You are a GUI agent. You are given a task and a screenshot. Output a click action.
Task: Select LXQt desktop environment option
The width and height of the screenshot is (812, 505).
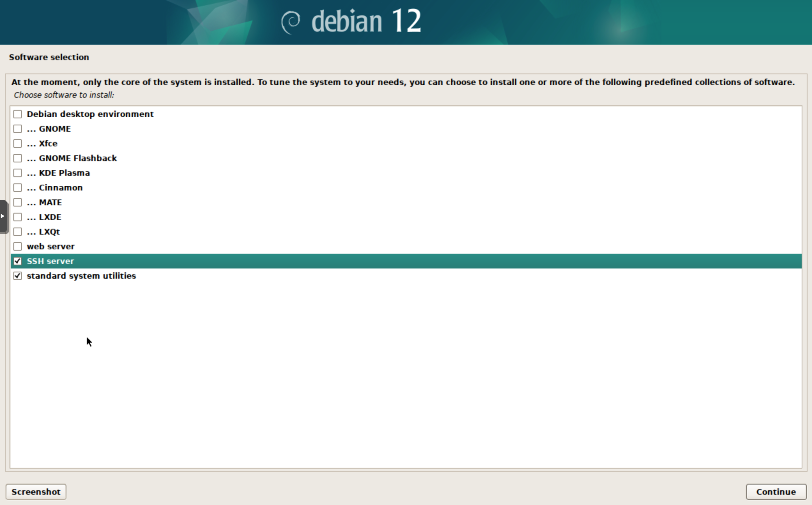click(x=18, y=231)
